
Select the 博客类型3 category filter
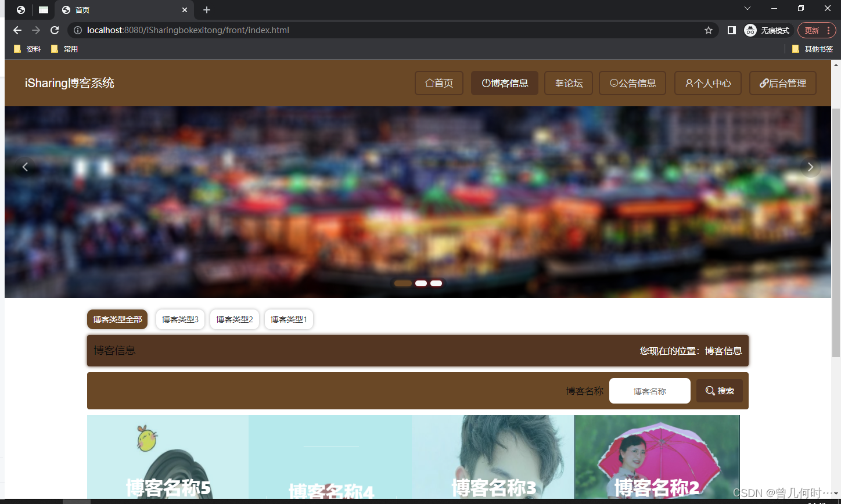pyautogui.click(x=180, y=319)
